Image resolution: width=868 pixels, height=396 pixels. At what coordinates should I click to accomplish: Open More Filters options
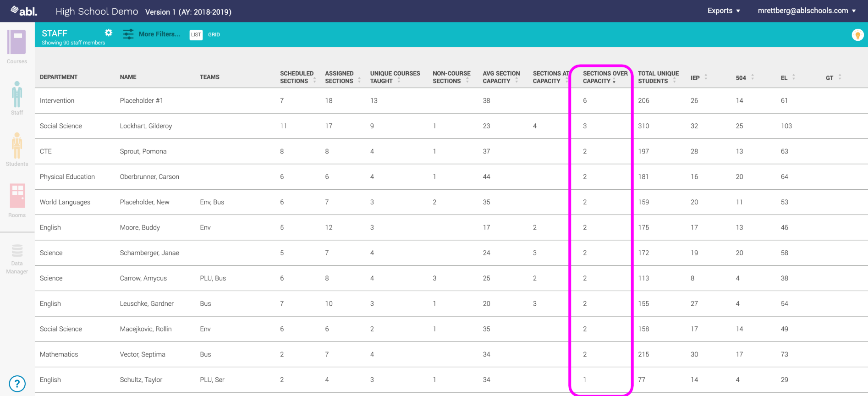click(152, 34)
